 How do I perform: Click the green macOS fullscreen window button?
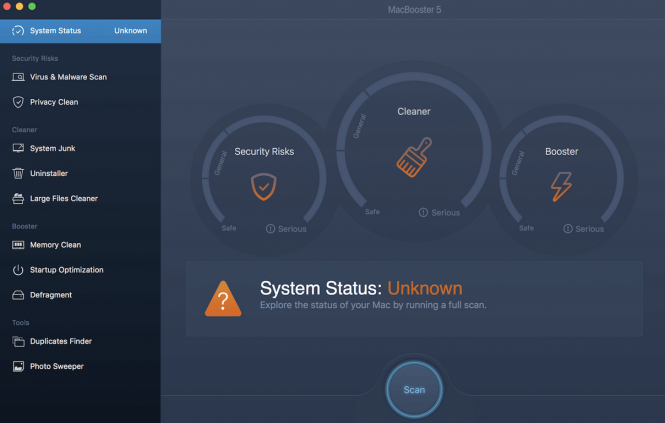click(31, 6)
